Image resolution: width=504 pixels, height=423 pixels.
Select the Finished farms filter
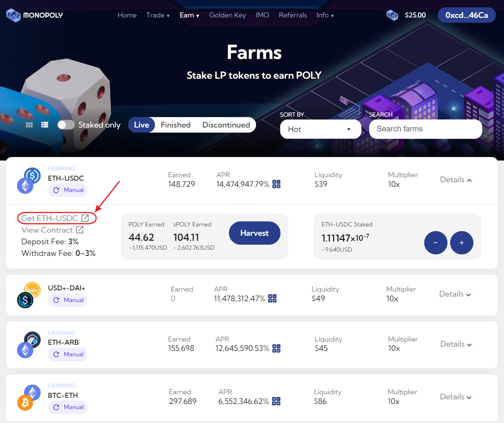point(175,125)
